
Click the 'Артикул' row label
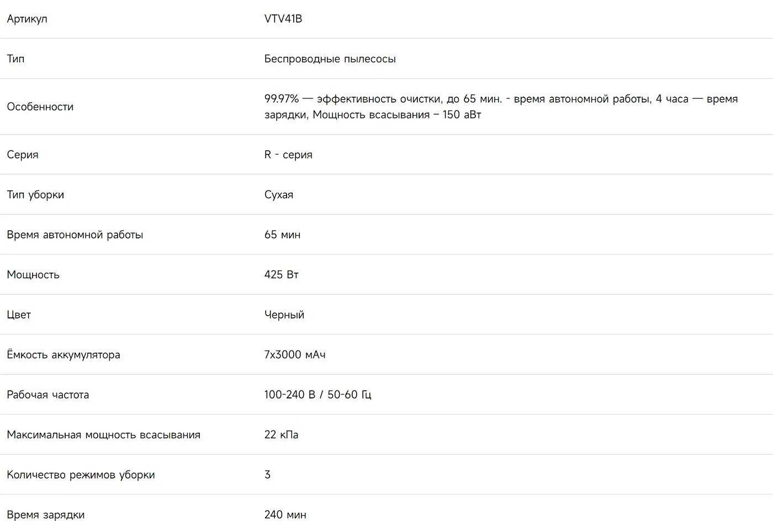tap(27, 19)
